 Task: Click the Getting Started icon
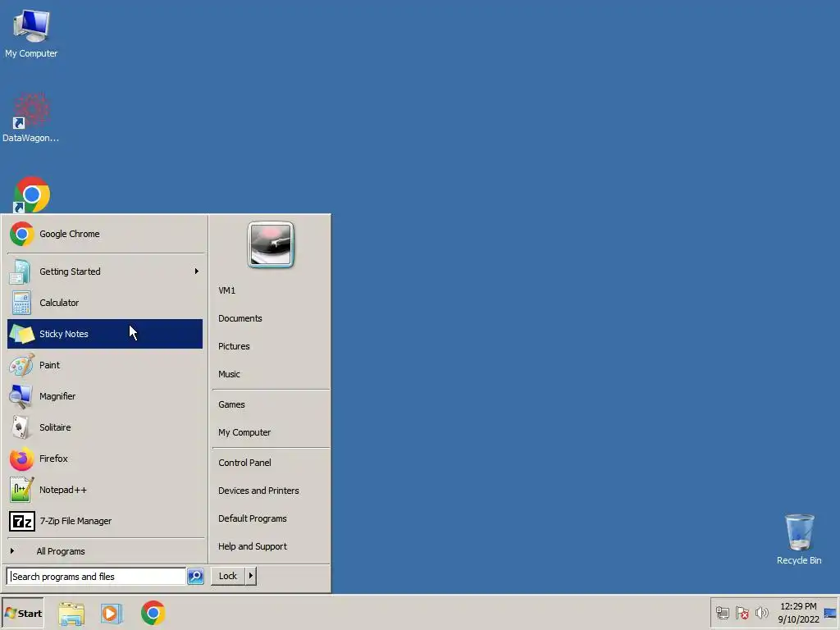tap(21, 272)
